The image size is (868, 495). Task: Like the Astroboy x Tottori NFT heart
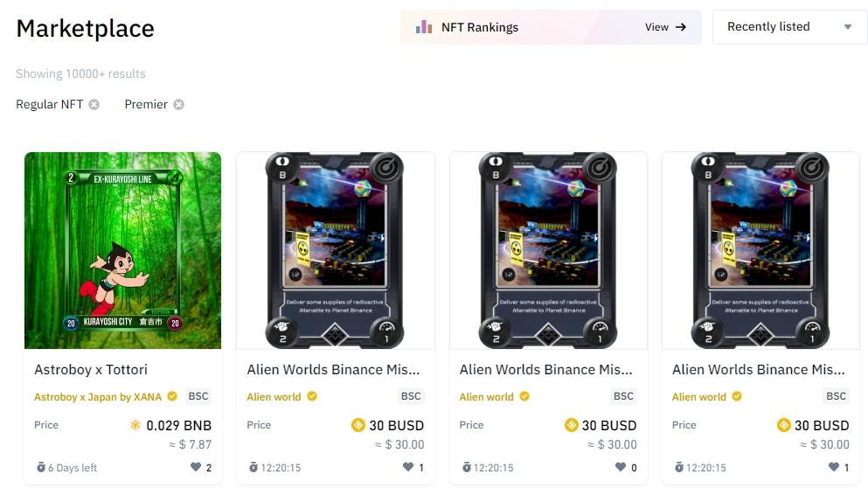[x=196, y=467]
